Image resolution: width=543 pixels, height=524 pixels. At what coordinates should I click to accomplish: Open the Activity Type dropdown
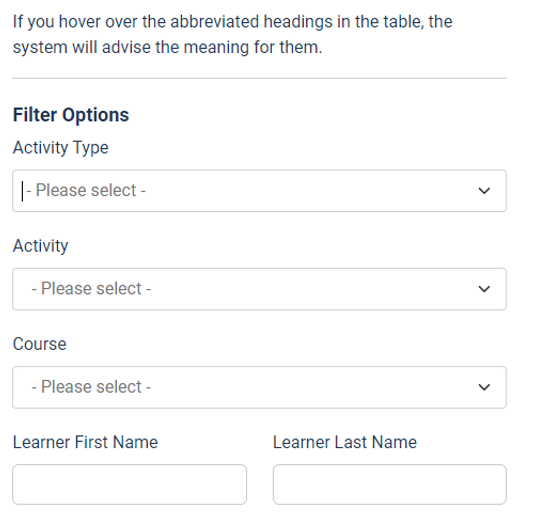(x=259, y=190)
